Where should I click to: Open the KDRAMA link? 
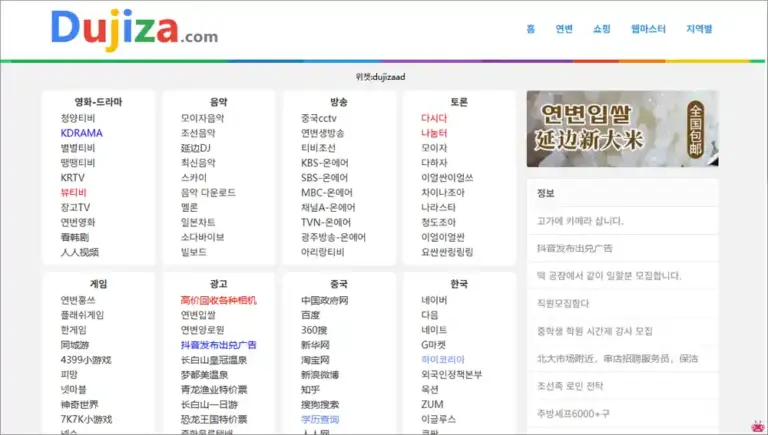(81, 133)
